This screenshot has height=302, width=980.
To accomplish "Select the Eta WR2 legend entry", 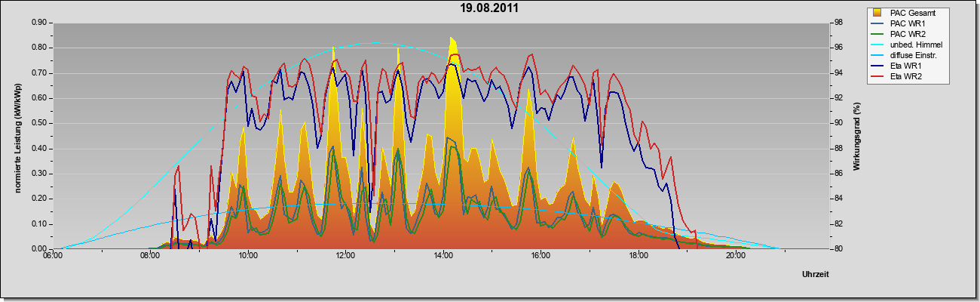I will 908,77.
